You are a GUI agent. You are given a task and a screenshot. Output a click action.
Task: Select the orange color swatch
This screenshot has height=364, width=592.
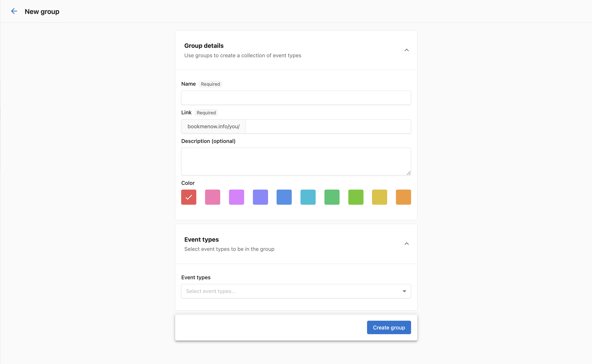[x=403, y=197]
